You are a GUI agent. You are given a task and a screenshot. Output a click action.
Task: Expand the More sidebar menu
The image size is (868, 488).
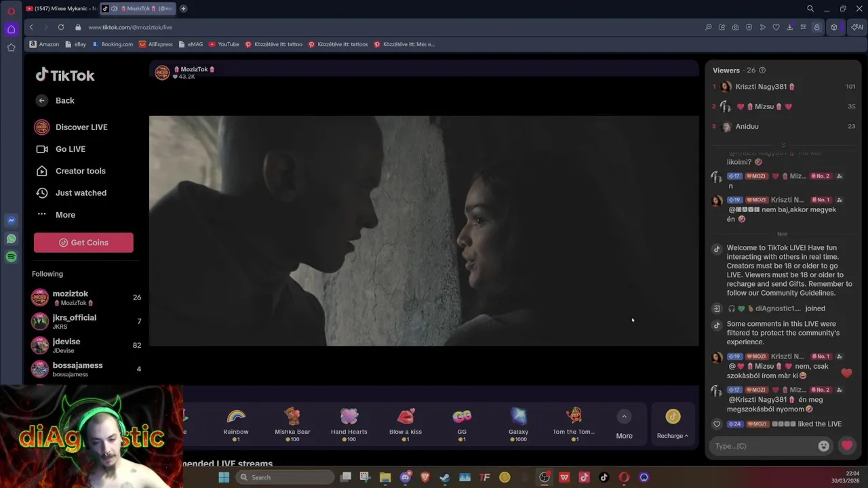[x=56, y=215]
